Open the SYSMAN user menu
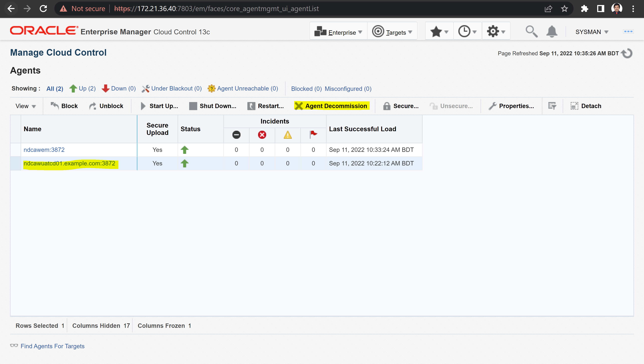Screen dimensions: 644x364 (x=592, y=32)
